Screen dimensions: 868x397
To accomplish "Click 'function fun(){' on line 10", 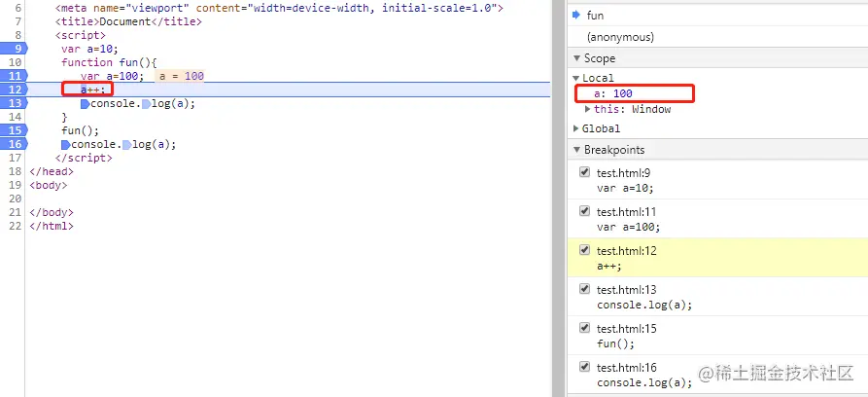I will [109, 62].
